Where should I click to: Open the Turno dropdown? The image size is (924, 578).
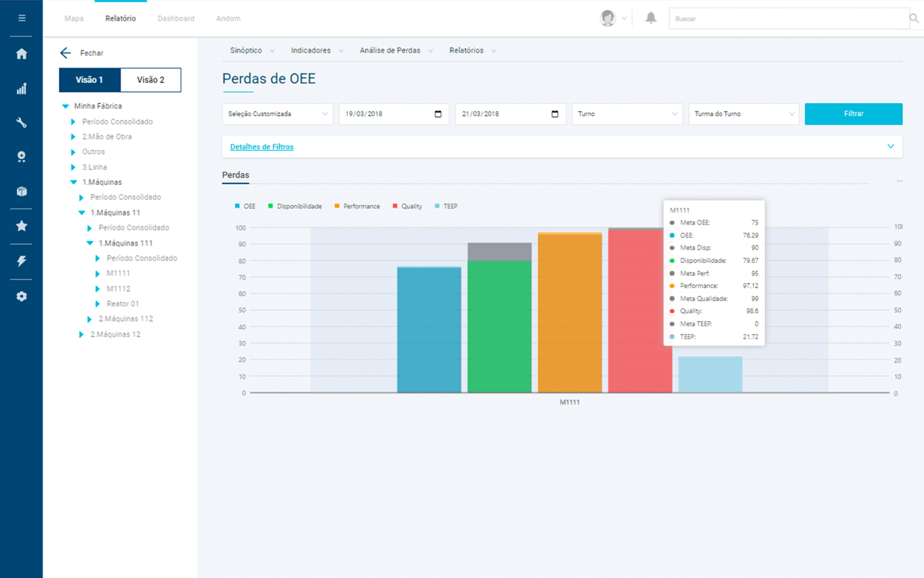tap(627, 114)
